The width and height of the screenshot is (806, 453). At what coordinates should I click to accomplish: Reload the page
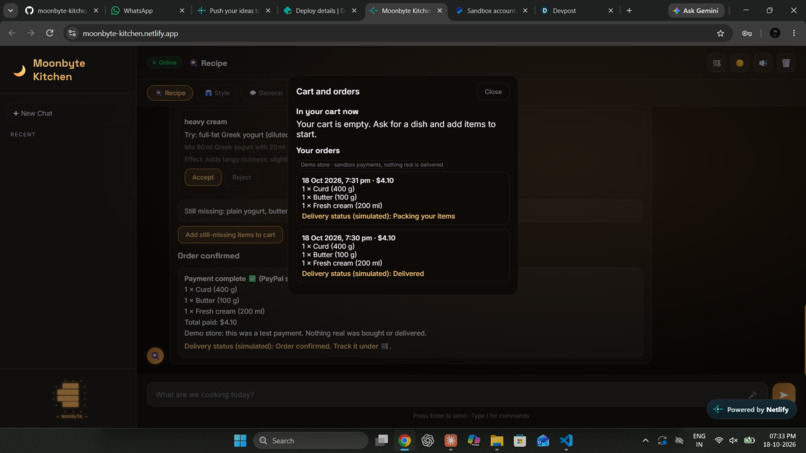coord(49,33)
